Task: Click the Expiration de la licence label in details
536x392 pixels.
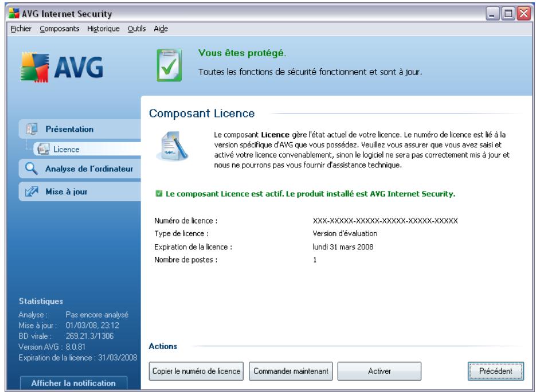Action: [193, 247]
